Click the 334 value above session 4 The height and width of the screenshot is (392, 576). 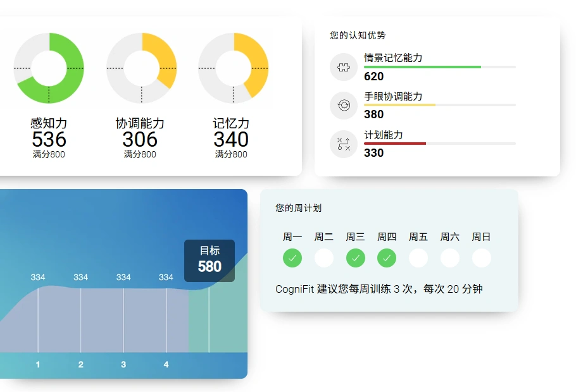(166, 277)
